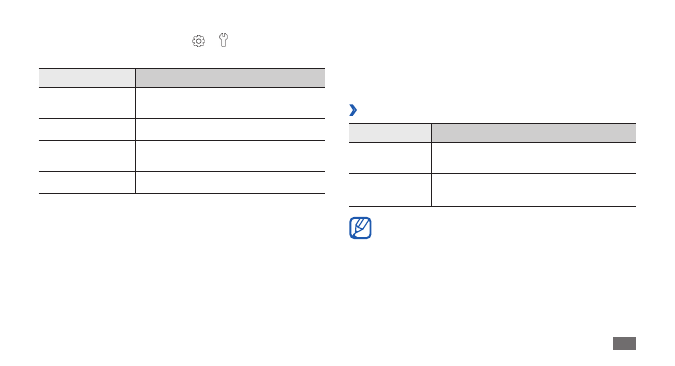Image resolution: width=675 pixels, height=366 pixels.
Task: Select light-gray header cell of left table
Action: (87, 78)
